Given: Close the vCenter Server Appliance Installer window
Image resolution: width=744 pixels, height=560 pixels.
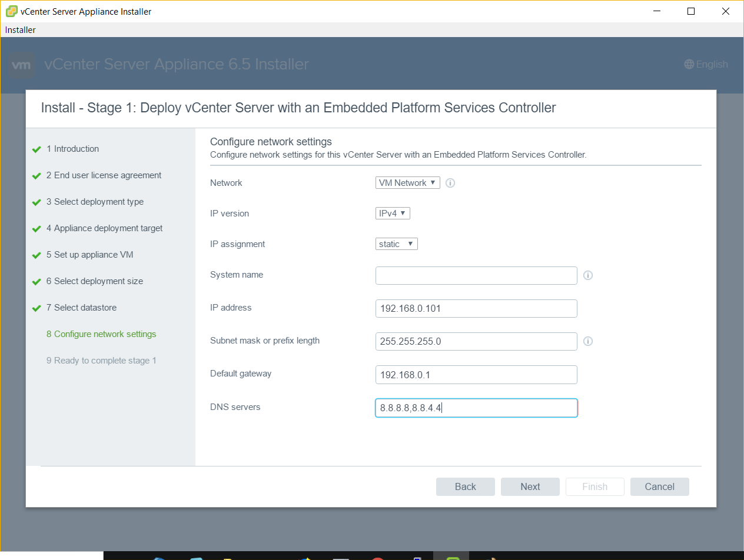Looking at the screenshot, I should click(x=726, y=11).
